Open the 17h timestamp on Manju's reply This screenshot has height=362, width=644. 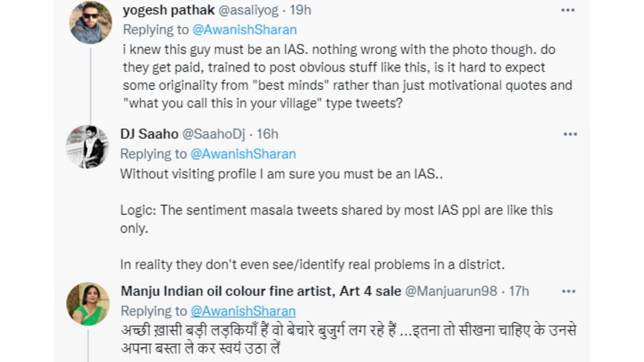pos(518,291)
